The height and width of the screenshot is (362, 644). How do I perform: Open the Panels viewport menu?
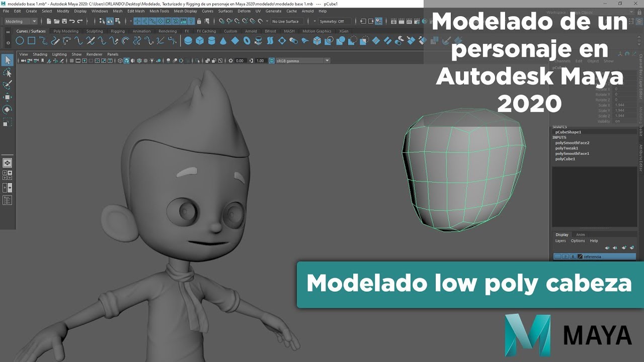(113, 54)
